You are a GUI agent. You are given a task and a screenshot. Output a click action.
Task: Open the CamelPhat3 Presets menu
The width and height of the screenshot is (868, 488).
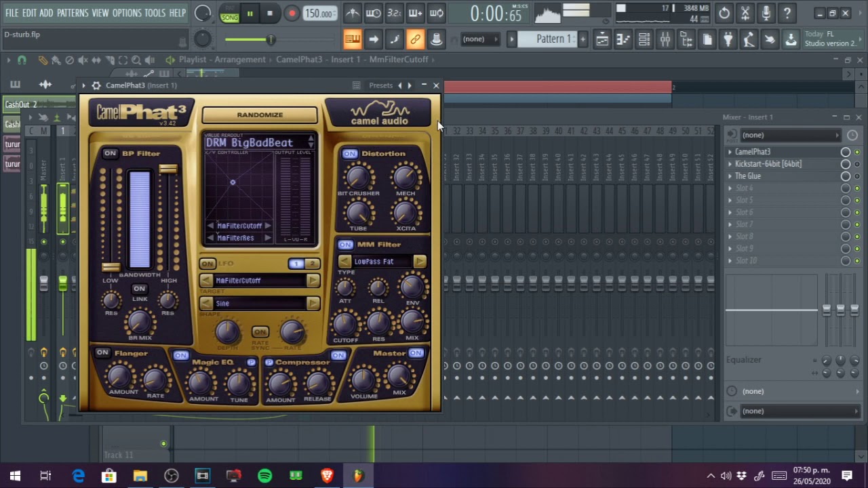(x=380, y=85)
